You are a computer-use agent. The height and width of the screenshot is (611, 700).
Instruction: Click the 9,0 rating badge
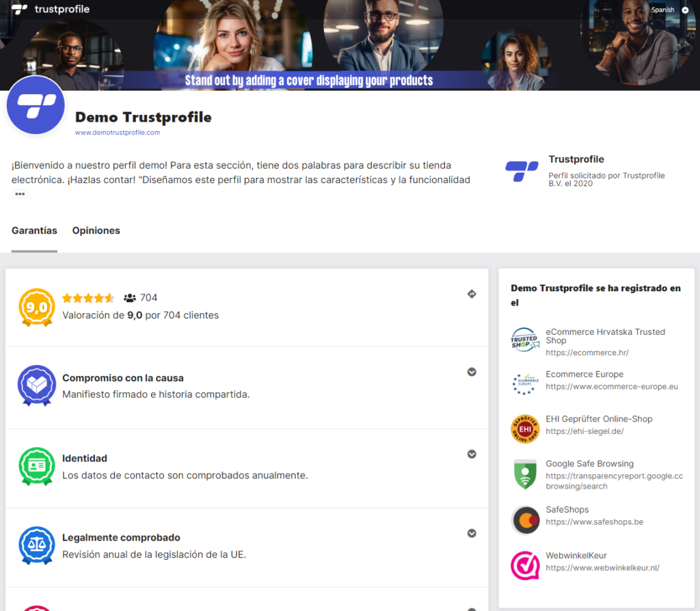tap(37, 308)
